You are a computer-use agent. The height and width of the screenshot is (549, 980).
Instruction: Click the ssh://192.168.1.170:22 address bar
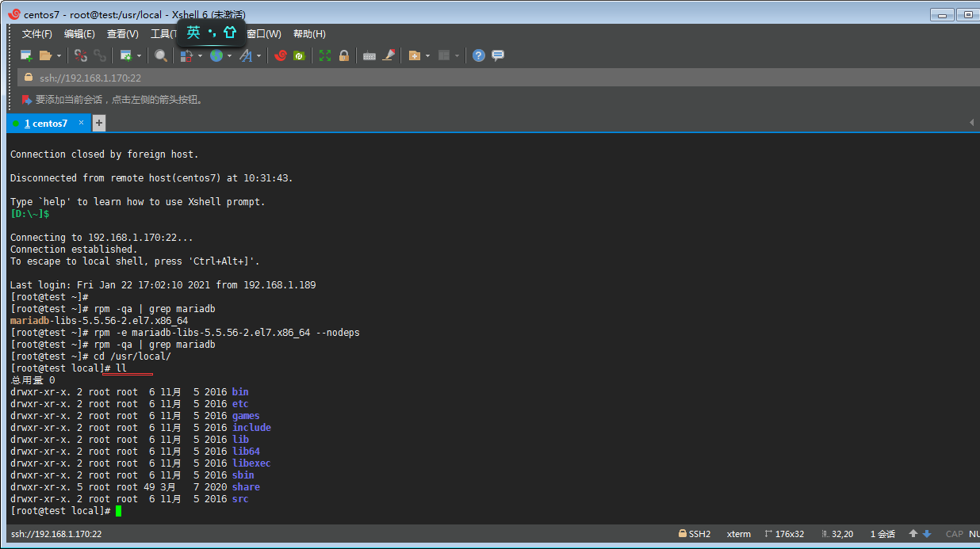point(90,78)
